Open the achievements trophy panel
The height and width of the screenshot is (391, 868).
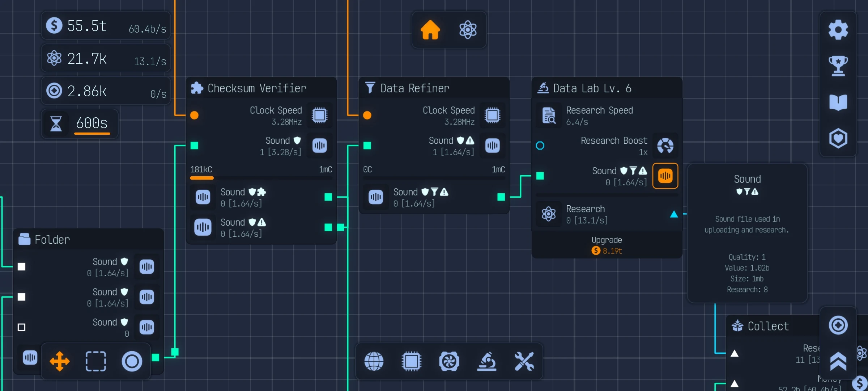coord(838,66)
